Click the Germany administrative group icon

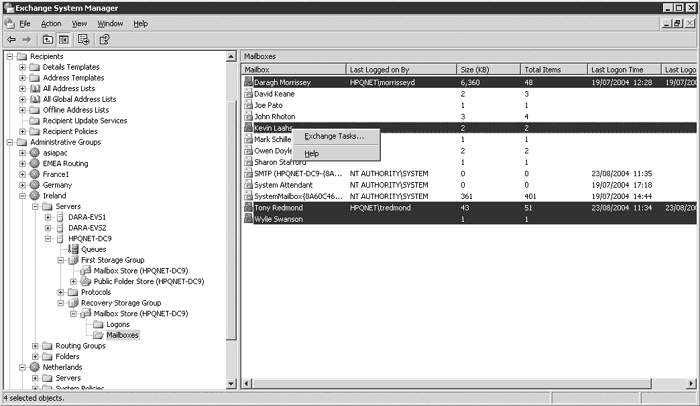35,185
